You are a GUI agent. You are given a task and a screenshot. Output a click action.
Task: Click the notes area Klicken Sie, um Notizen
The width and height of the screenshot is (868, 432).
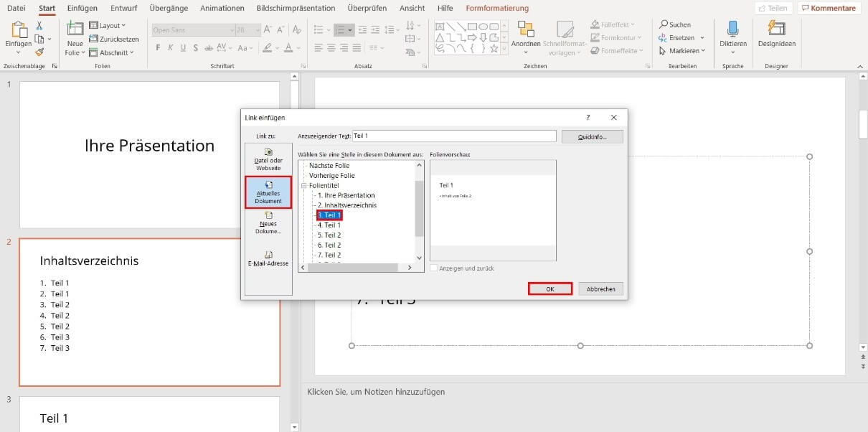376,392
